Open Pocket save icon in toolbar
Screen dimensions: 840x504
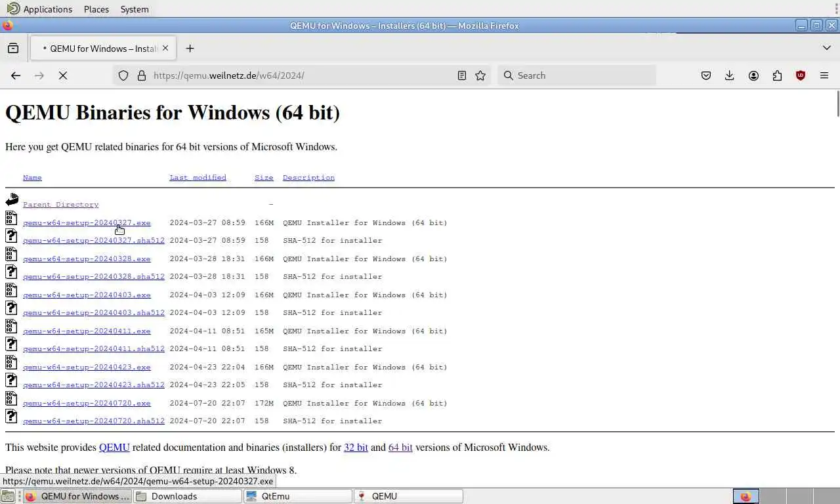[x=706, y=75]
